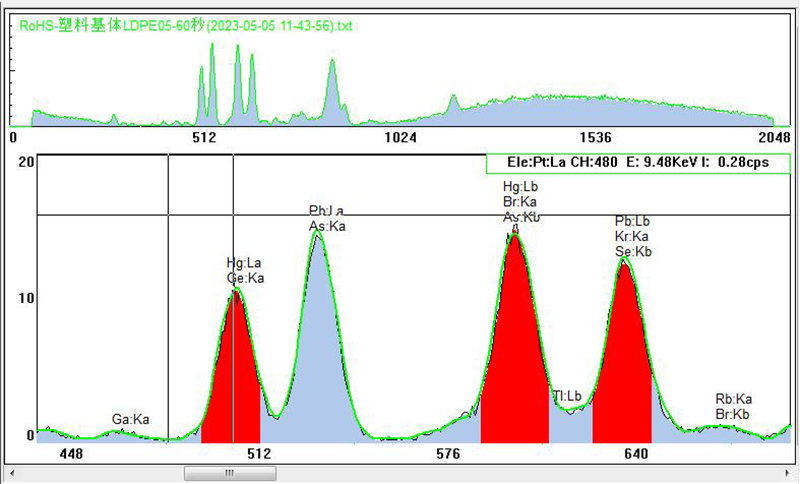The height and width of the screenshot is (484, 800).
Task: Click the Rb:Ka Br:Kb label
Action: [733, 406]
